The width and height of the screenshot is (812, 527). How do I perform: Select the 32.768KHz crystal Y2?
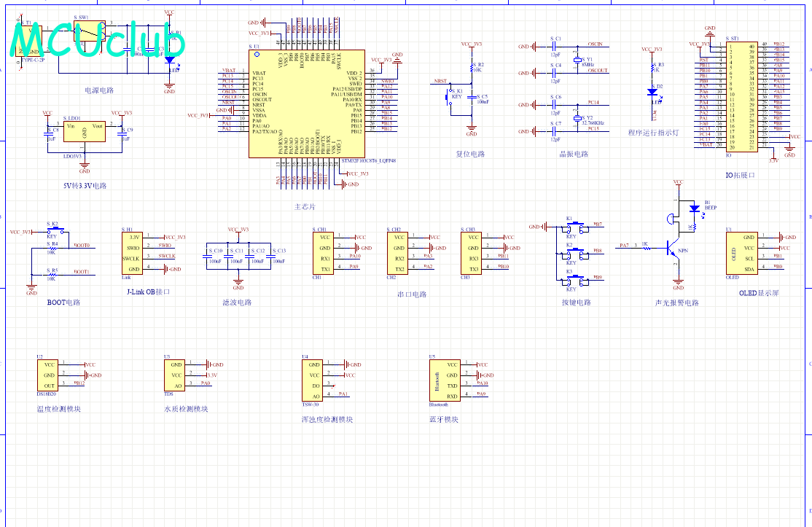578,117
